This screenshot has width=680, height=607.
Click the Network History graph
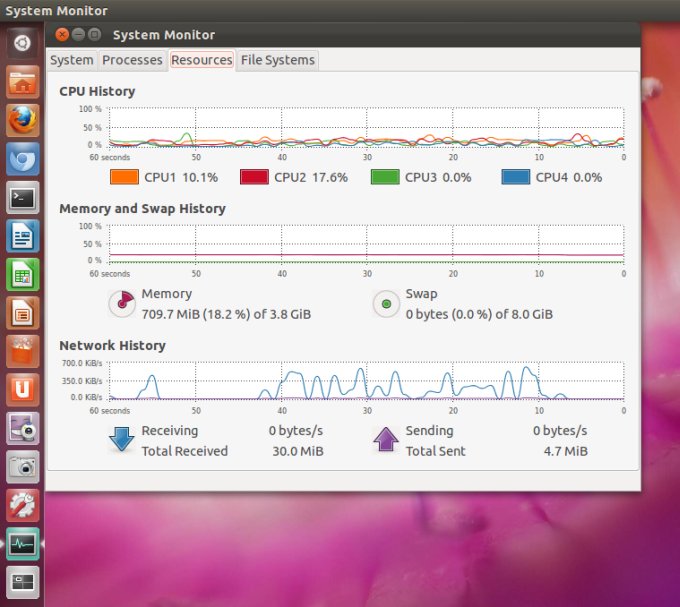point(366,381)
